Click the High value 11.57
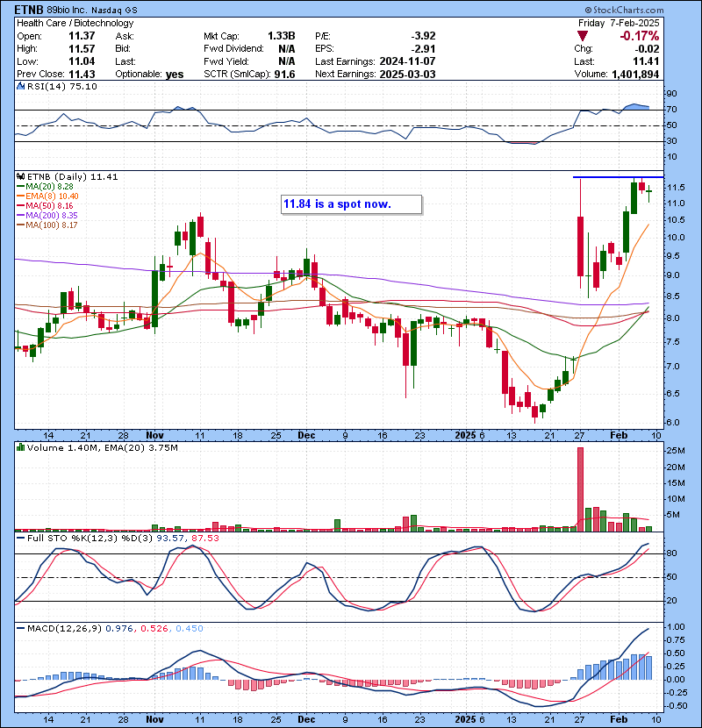Screen dimensions: 702x728 pyautogui.click(x=82, y=49)
